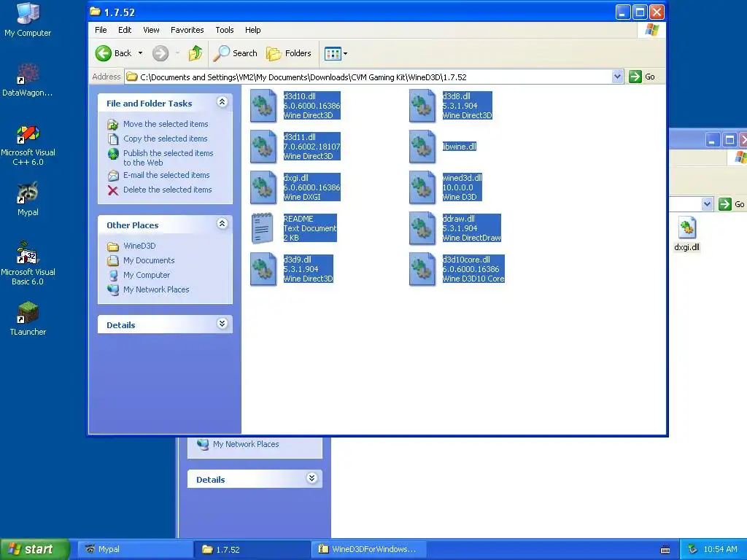This screenshot has width=747, height=560.
Task: Switch to the 1.7.52 taskbar button
Action: 253,550
